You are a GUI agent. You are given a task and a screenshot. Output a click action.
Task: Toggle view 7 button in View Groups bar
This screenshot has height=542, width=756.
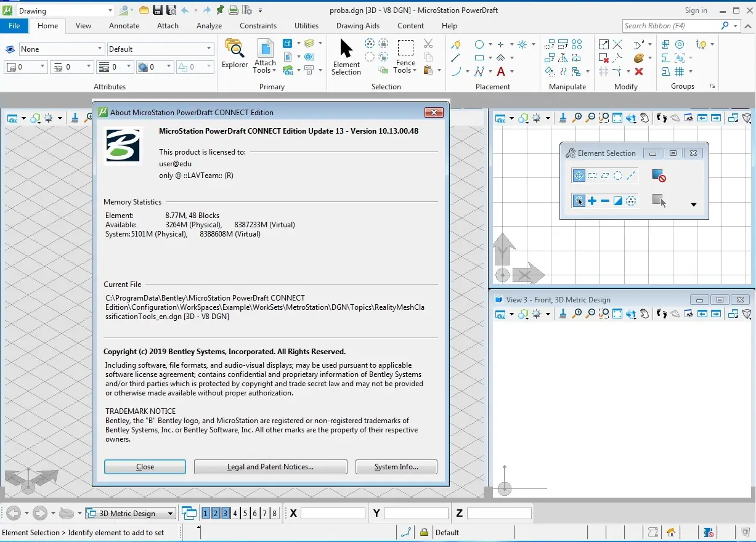pyautogui.click(x=265, y=513)
